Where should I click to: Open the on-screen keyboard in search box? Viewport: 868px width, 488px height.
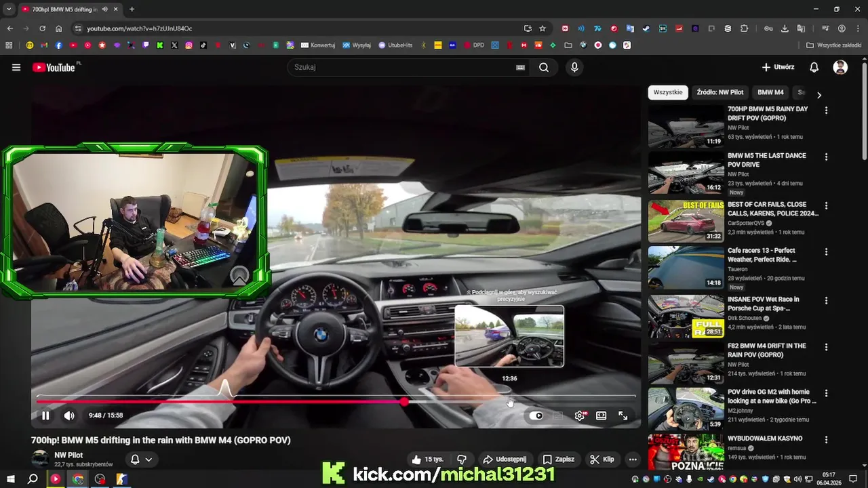coord(520,67)
